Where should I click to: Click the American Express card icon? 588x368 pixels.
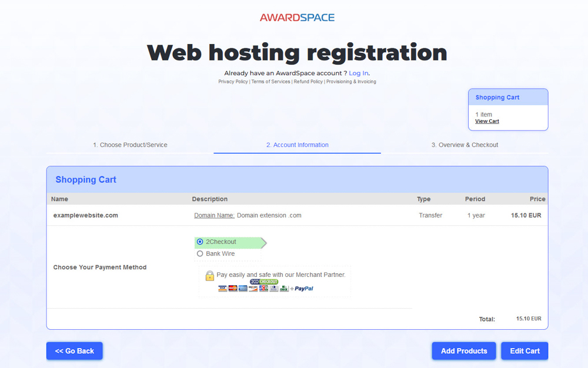tap(242, 288)
